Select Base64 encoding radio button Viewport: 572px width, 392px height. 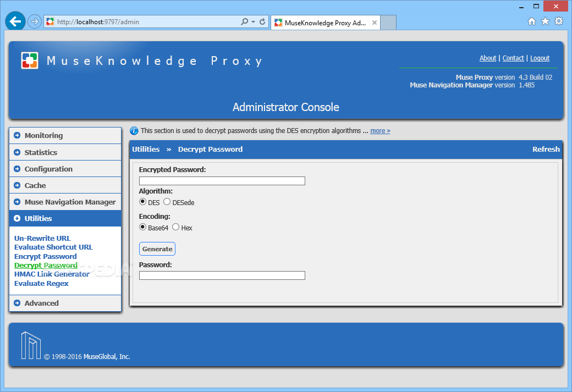coord(142,227)
